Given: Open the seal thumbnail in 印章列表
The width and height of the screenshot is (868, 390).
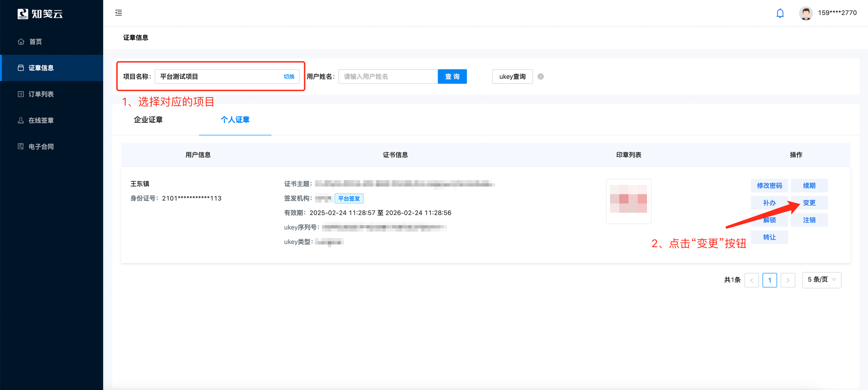Looking at the screenshot, I should pyautogui.click(x=628, y=201).
